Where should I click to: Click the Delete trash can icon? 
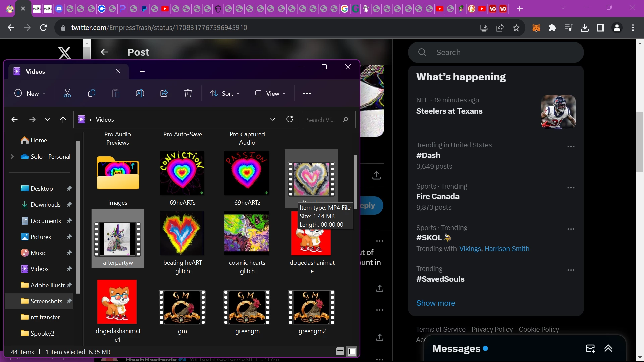click(x=188, y=94)
